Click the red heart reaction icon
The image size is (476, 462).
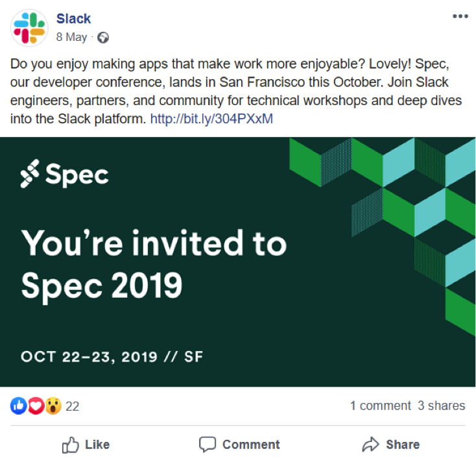point(36,406)
